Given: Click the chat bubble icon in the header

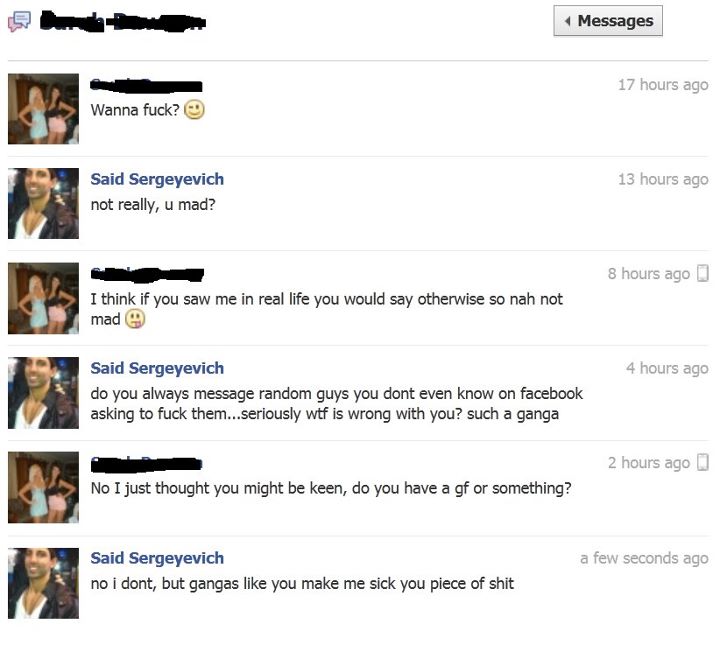Looking at the screenshot, I should pyautogui.click(x=19, y=21).
